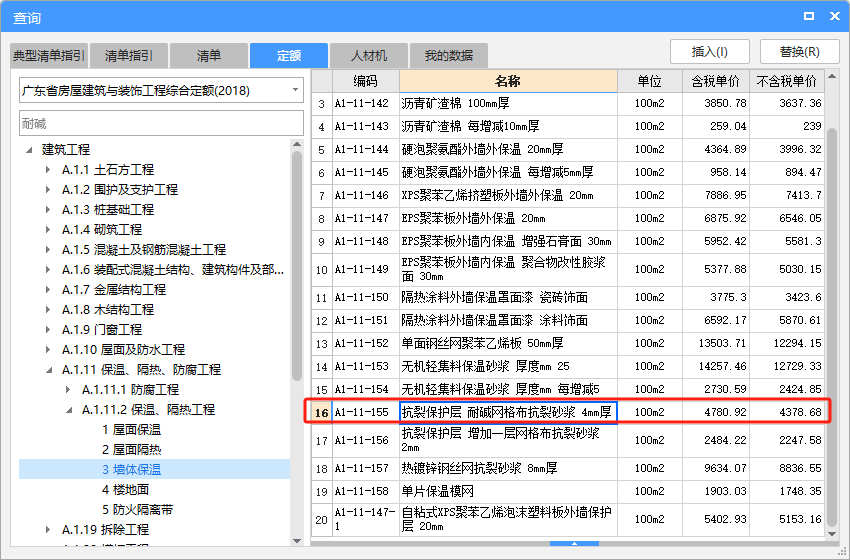Select tree item A.1.10 屋面及防水工程

click(124, 350)
